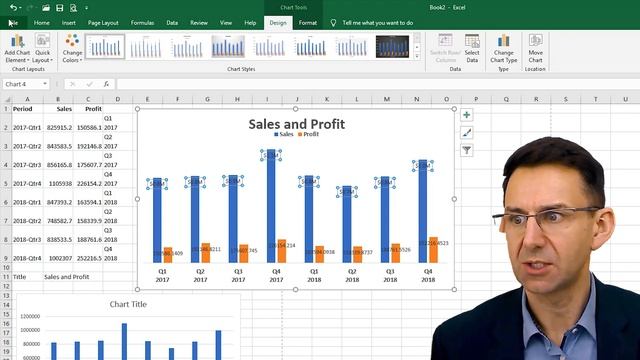Click the top-right resize handle of the chart
The image size is (640, 360).
point(454,109)
